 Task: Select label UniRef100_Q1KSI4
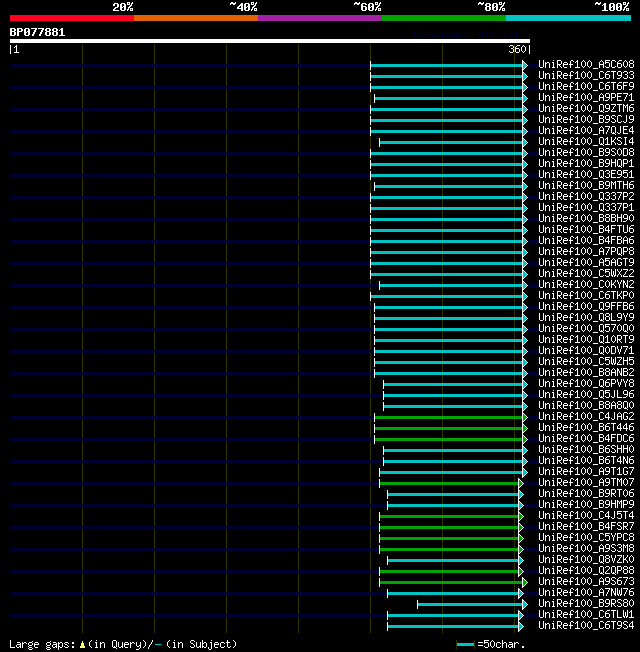pyautogui.click(x=586, y=142)
